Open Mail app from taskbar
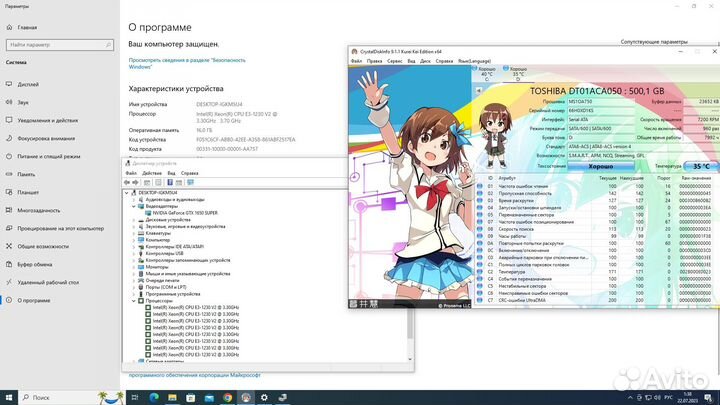The width and height of the screenshot is (720, 405). point(209,398)
